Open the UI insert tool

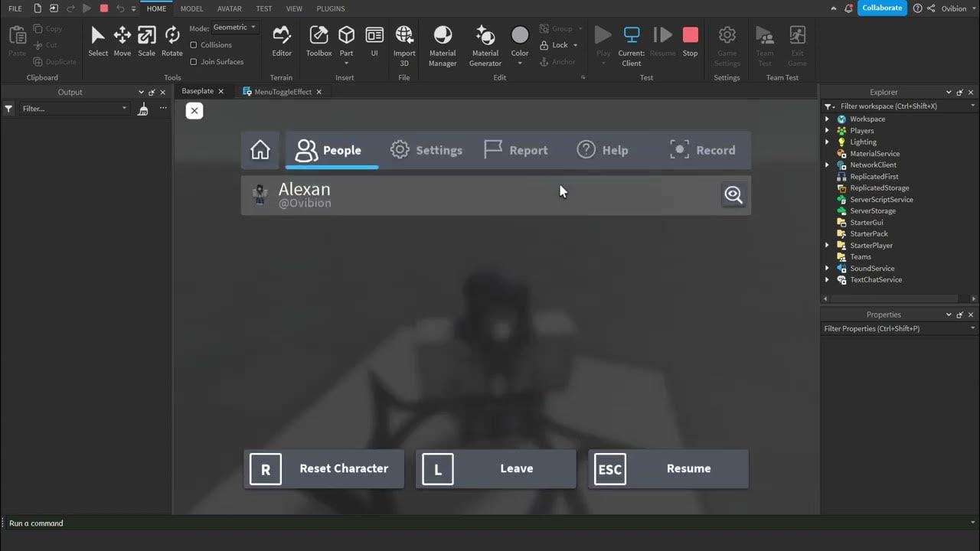point(374,41)
